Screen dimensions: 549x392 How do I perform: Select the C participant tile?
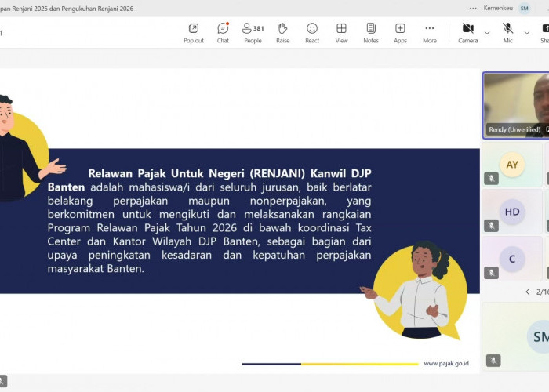(512, 259)
